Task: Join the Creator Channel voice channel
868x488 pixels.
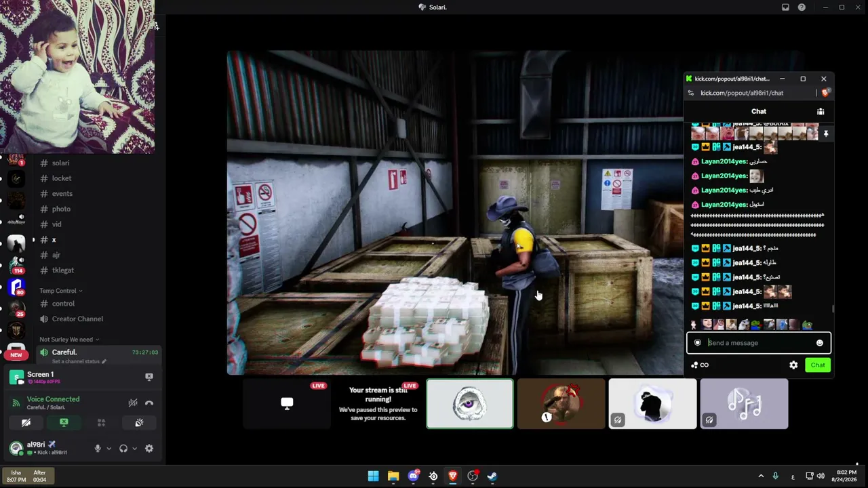Action: (x=77, y=319)
